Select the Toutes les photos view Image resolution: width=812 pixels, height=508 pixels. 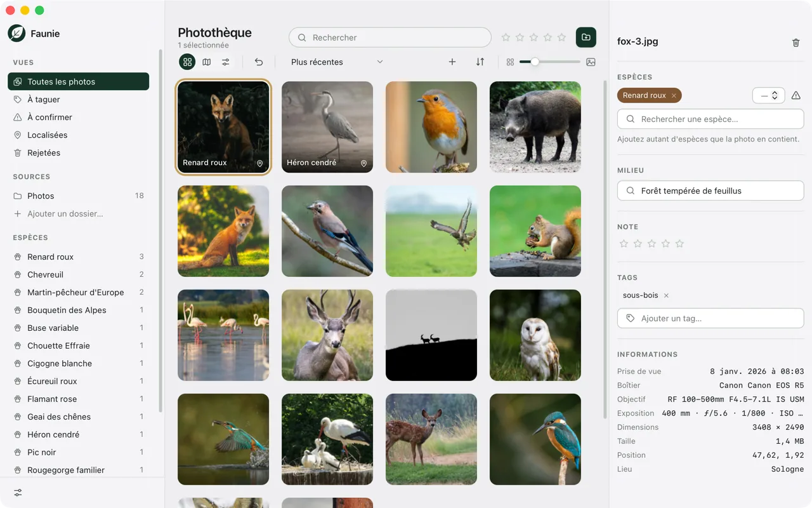pos(78,81)
